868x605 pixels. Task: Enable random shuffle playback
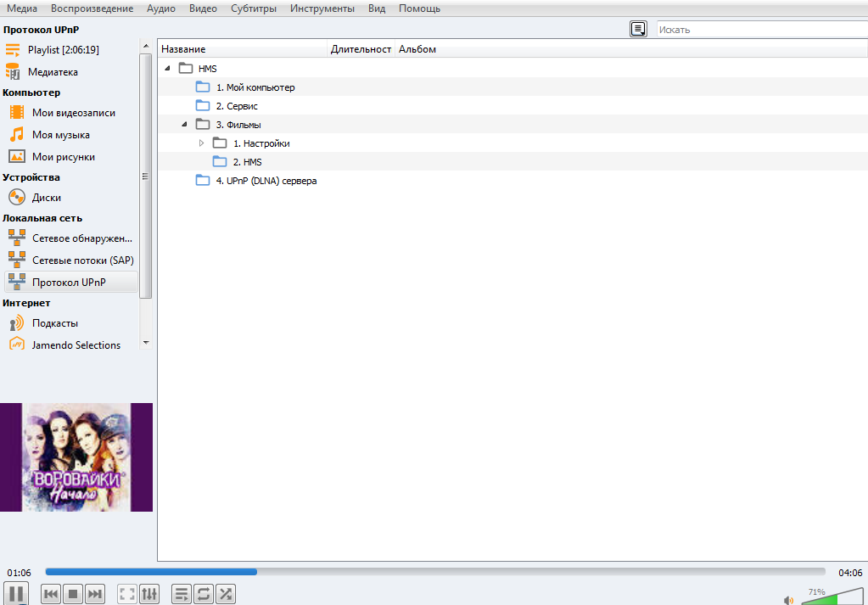click(226, 594)
